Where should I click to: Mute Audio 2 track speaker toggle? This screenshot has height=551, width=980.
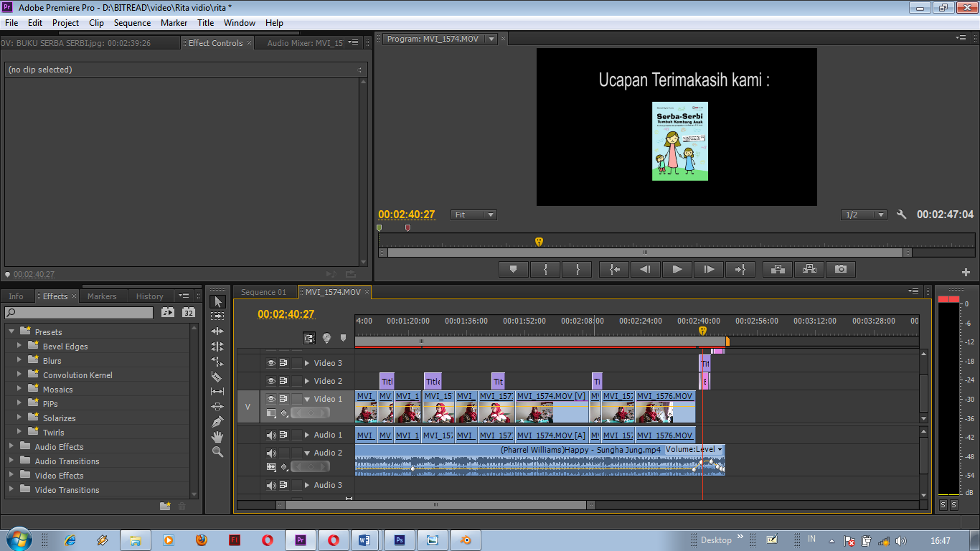271,453
